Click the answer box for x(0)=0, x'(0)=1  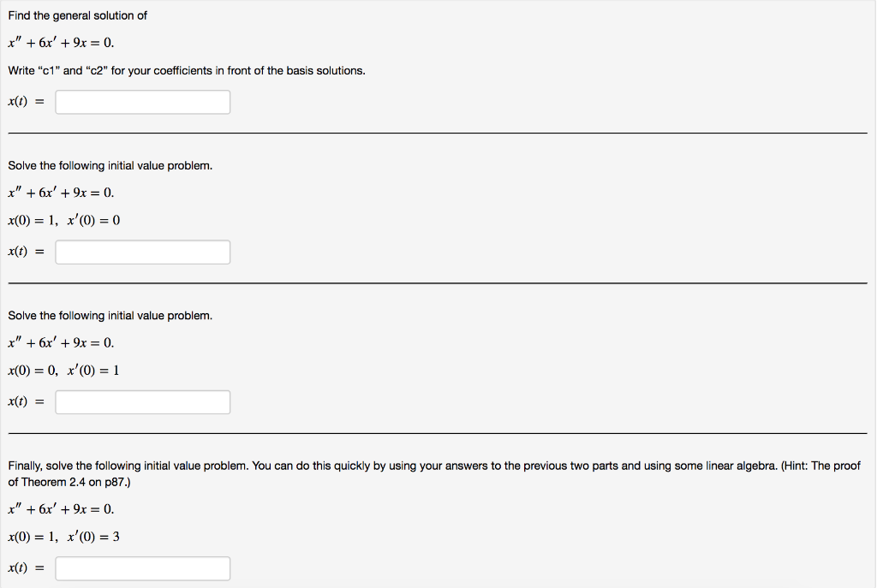[x=142, y=401]
